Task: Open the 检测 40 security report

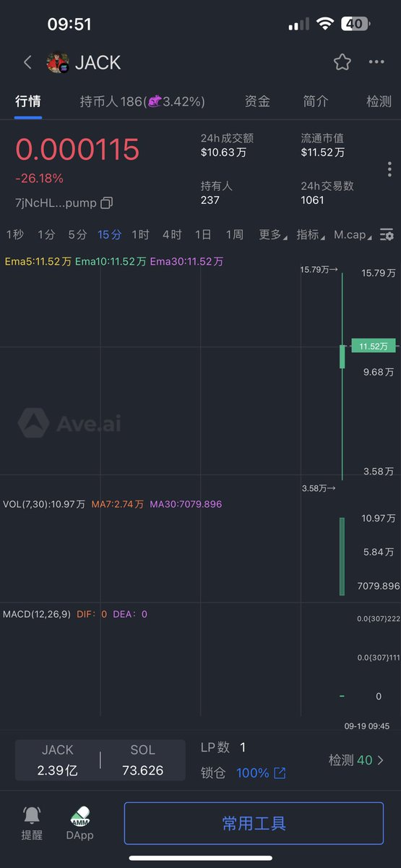Action: click(x=356, y=760)
